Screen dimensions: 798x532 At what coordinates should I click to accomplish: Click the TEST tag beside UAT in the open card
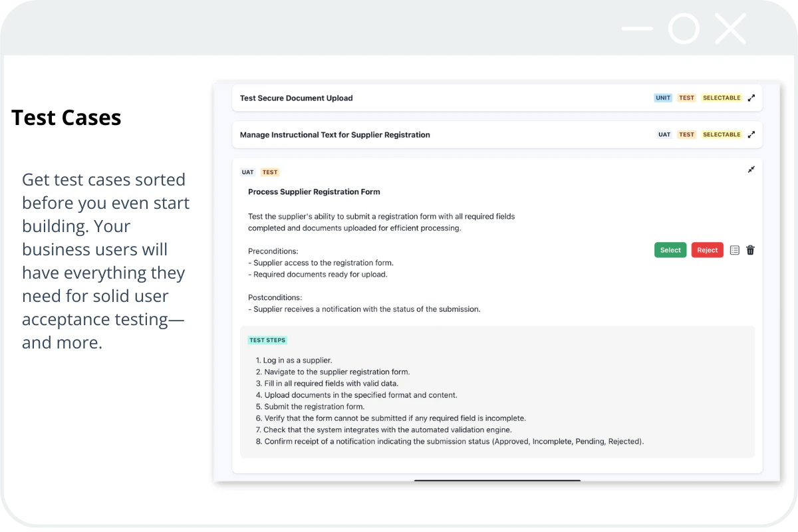pyautogui.click(x=269, y=172)
